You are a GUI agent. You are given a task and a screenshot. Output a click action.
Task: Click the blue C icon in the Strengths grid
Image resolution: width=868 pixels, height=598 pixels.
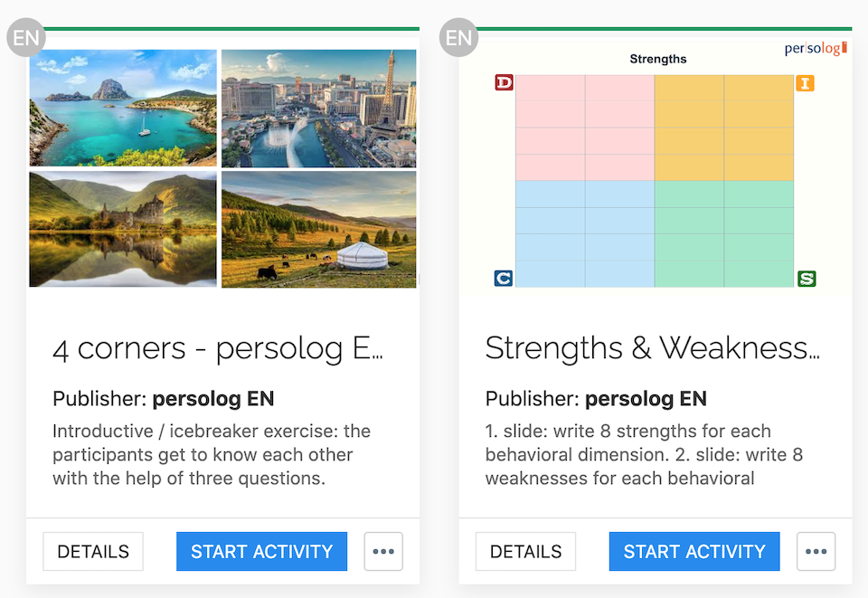[x=504, y=278]
